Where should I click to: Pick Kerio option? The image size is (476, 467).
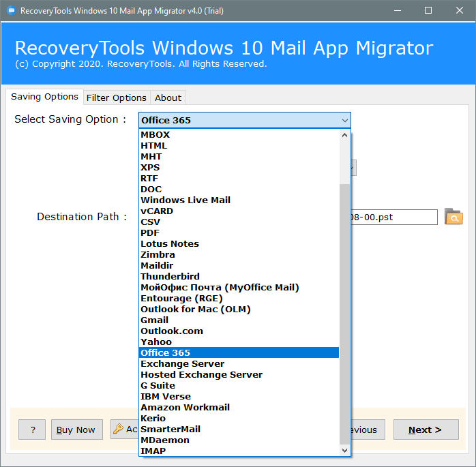pos(239,418)
